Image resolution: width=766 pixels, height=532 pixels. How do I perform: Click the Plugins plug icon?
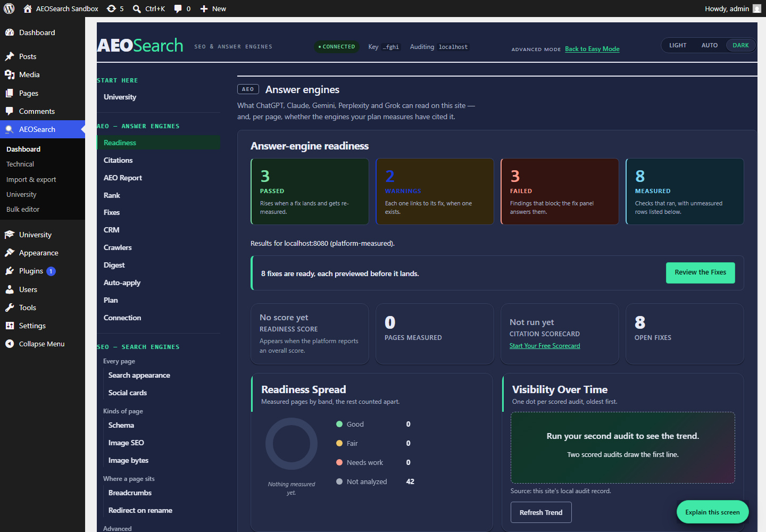pos(10,271)
